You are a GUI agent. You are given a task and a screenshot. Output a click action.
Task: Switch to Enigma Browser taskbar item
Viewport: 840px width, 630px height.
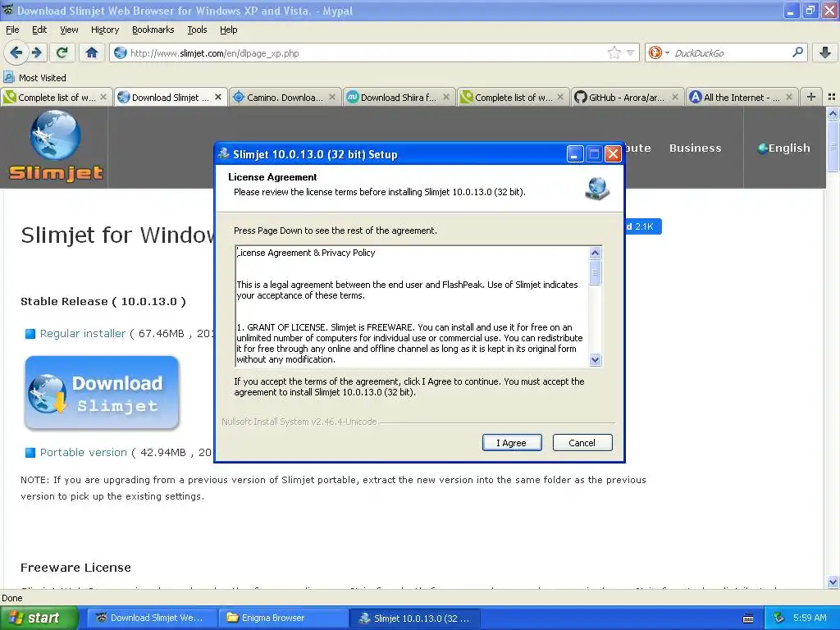click(283, 618)
